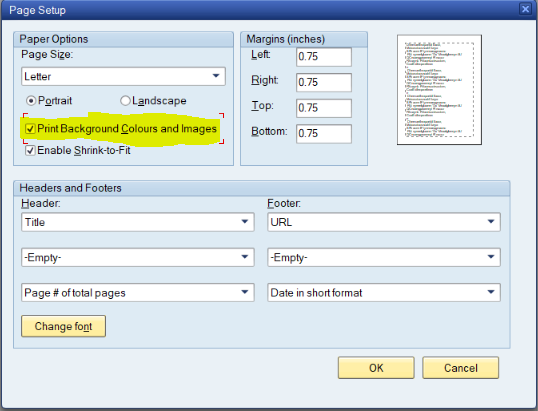
Task: Click the Right margin input field
Action: tap(324, 82)
